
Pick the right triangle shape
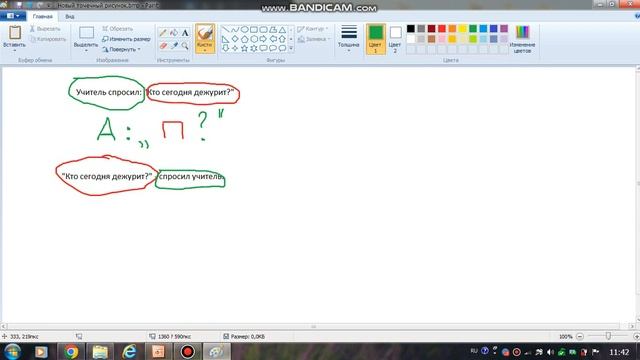point(225,39)
